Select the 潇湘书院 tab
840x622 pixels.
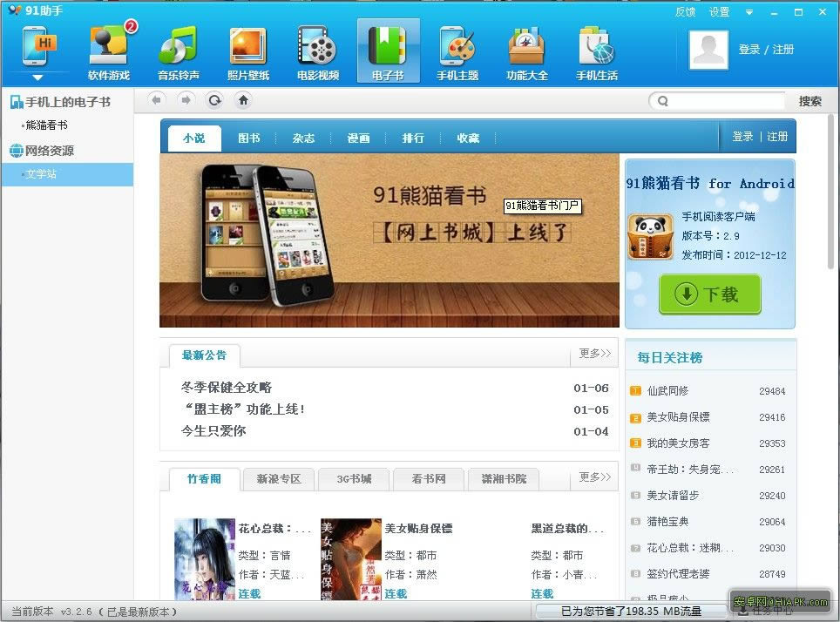504,479
